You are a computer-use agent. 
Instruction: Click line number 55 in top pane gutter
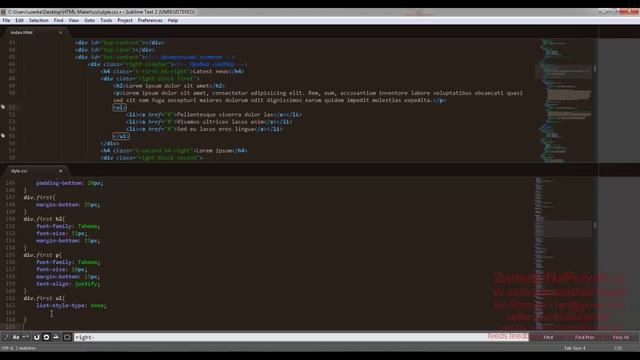tap(11, 136)
